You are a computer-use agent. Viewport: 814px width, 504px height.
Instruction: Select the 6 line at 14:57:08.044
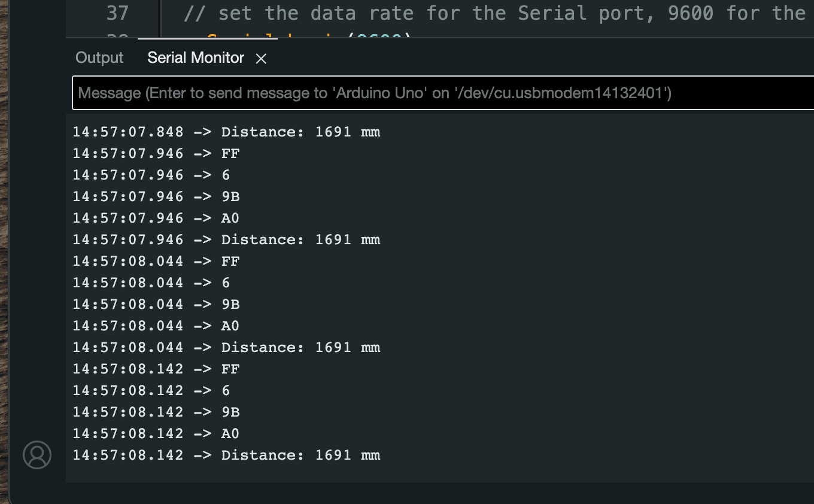click(x=151, y=283)
